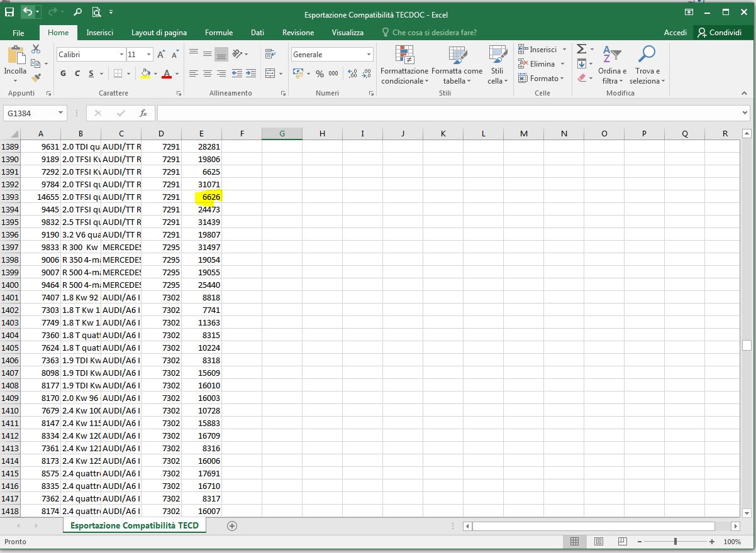This screenshot has width=756, height=553.
Task: Toggle right text alignment
Action: (x=221, y=74)
